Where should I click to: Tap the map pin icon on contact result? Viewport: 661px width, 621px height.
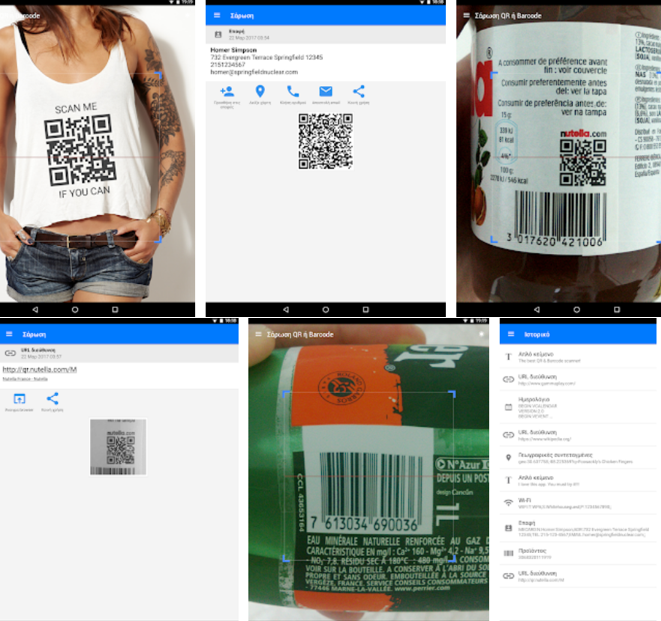(260, 91)
